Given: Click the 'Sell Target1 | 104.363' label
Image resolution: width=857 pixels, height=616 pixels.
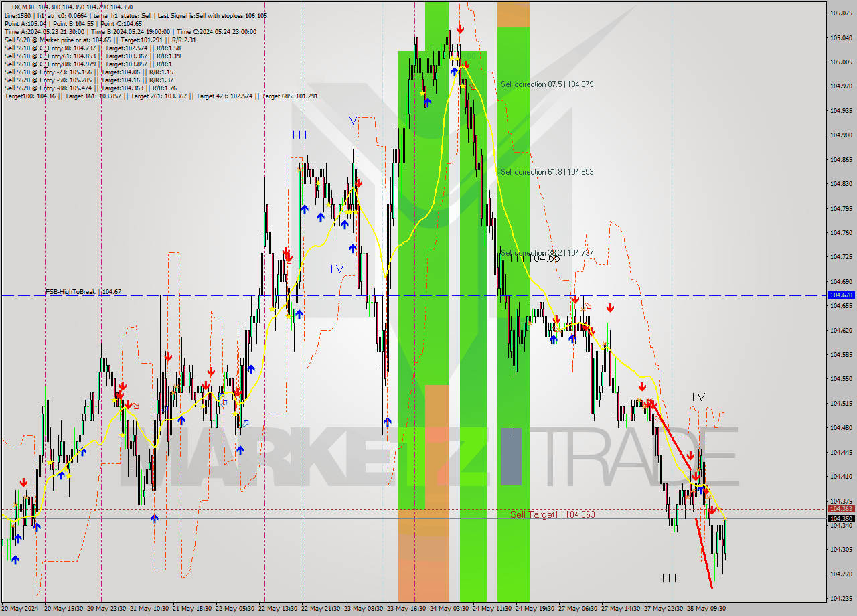Looking at the screenshot, I should [x=552, y=514].
